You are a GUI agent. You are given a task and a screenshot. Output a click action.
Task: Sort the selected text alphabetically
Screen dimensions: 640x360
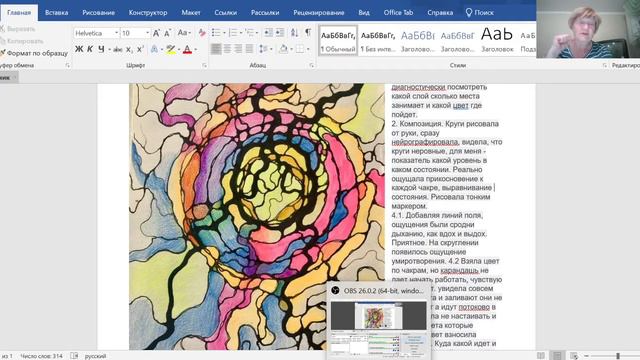(x=294, y=33)
